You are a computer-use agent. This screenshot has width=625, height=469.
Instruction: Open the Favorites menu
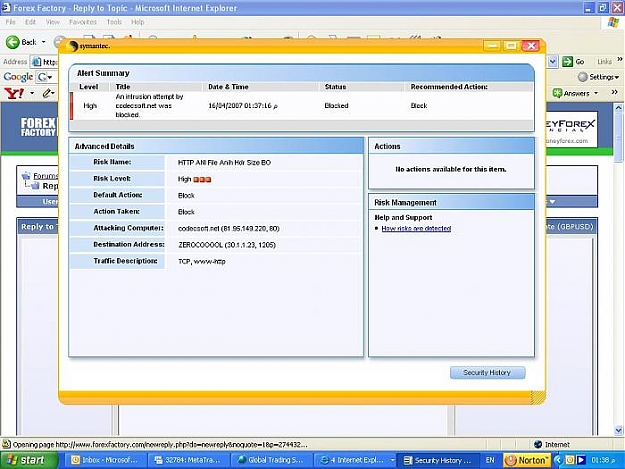pyautogui.click(x=83, y=22)
